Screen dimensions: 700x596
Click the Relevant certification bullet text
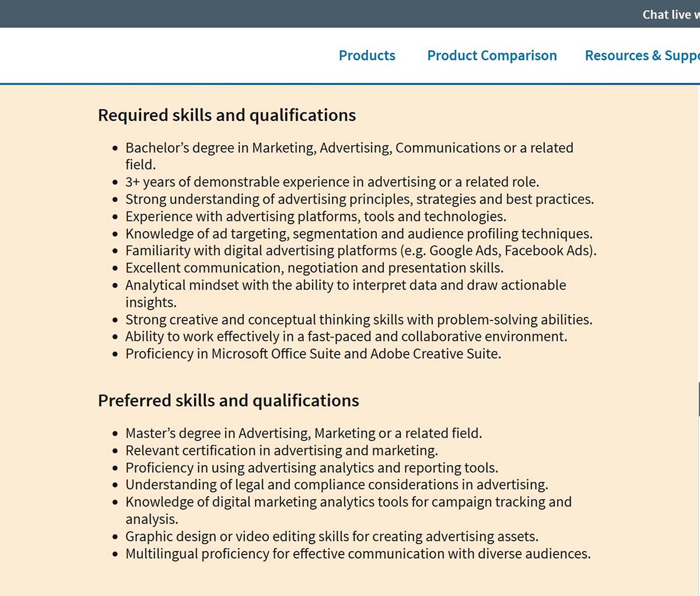click(281, 451)
